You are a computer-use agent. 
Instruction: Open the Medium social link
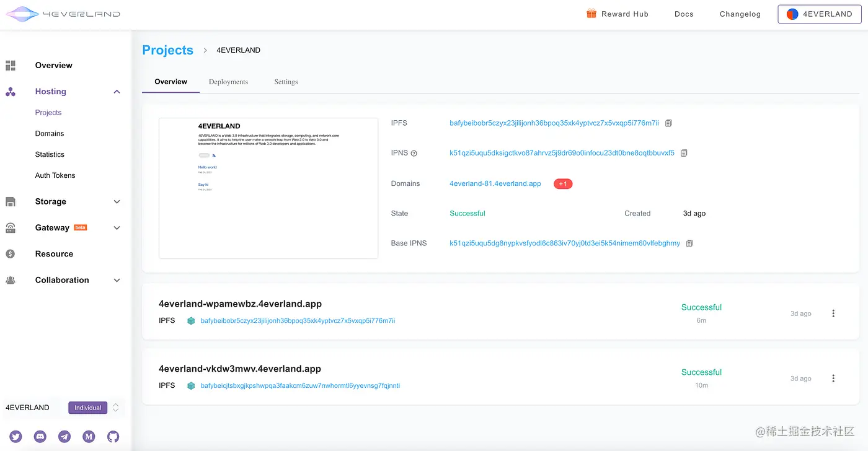point(89,437)
